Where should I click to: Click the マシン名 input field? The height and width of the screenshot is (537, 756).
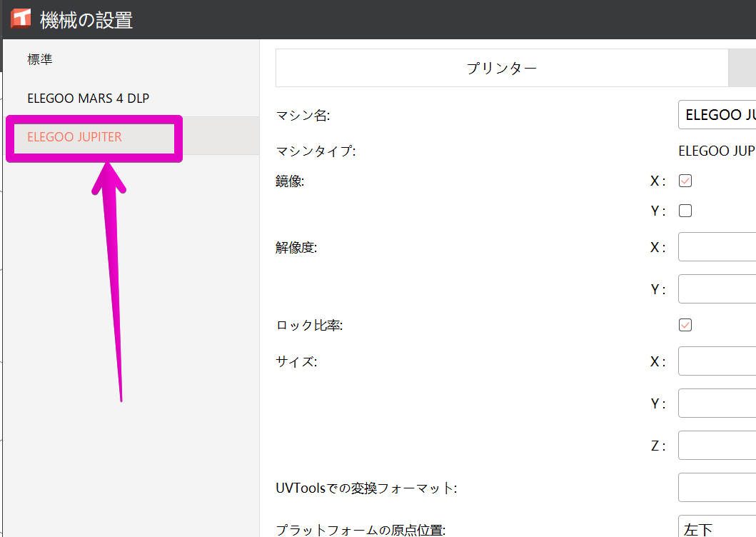pyautogui.click(x=717, y=115)
